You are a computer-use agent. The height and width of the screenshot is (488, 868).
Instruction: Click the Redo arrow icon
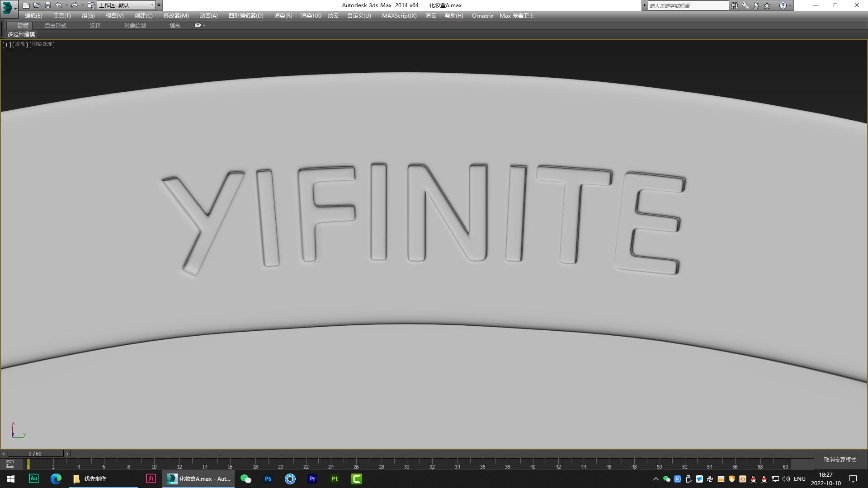[75, 5]
